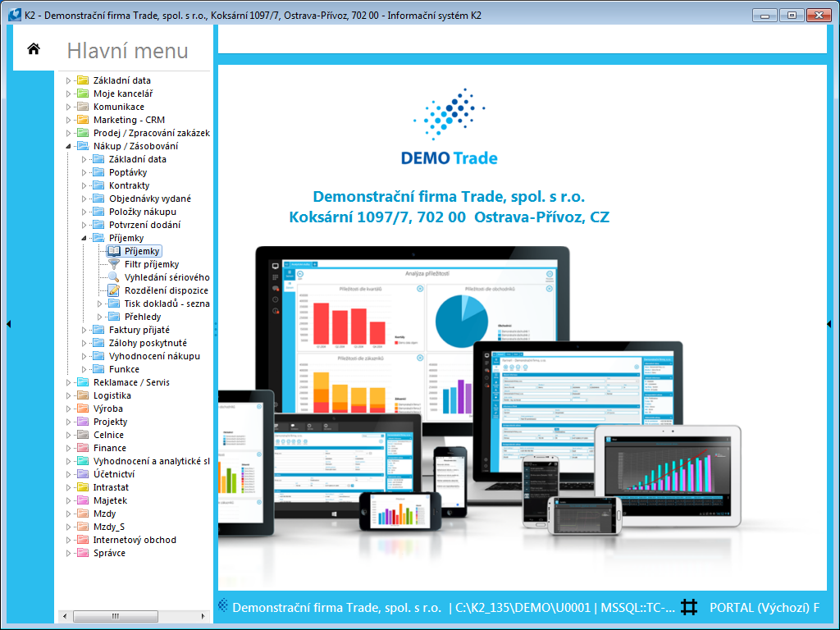Click the Reklamace / Servis folder icon
840x630 pixels.
[83, 382]
